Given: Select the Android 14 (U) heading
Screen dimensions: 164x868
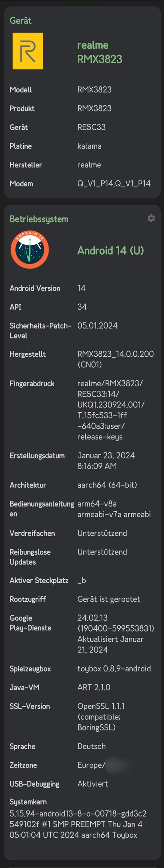Looking at the screenshot, I should point(110,250).
